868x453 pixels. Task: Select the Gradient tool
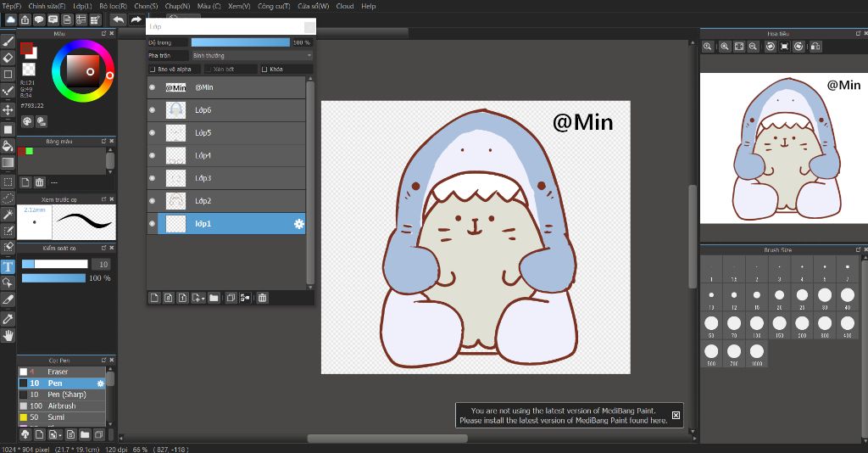click(x=8, y=163)
